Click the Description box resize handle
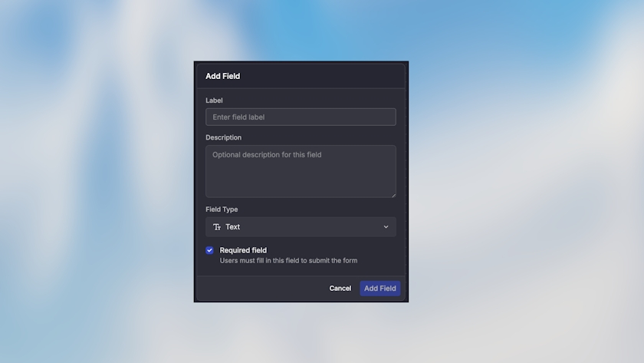Viewport: 644px width, 363px height. tap(393, 195)
